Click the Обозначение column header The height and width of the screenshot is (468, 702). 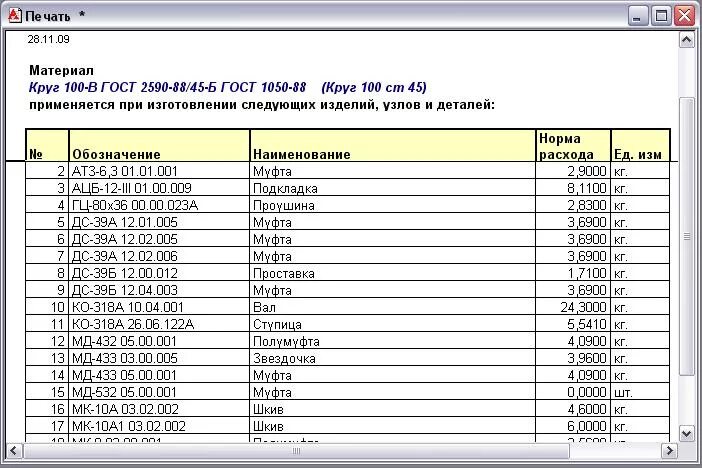(159, 146)
